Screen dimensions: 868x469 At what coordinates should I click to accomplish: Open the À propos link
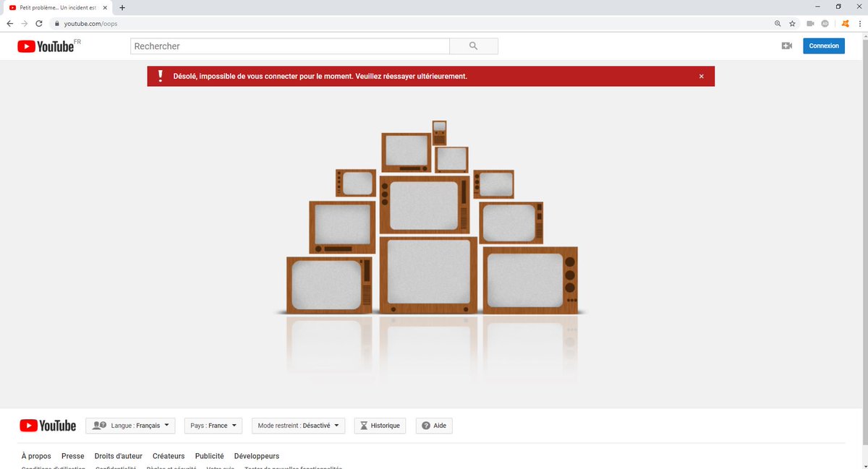pyautogui.click(x=36, y=456)
